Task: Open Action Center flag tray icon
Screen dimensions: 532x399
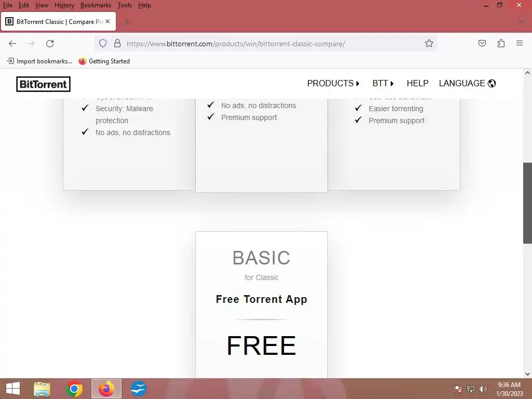Action: [458, 389]
